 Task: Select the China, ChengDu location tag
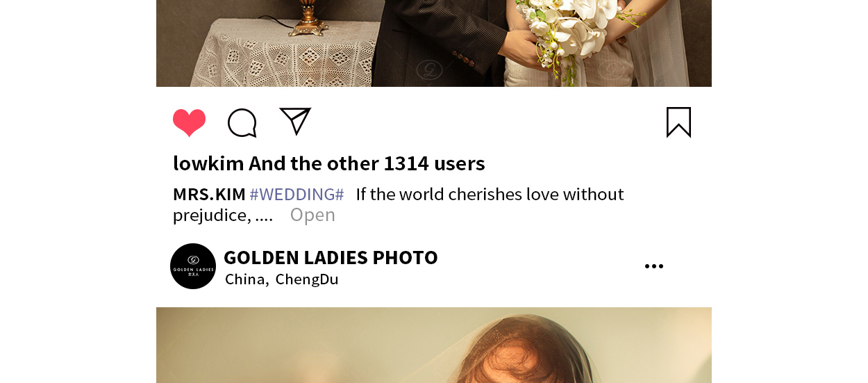pos(282,279)
